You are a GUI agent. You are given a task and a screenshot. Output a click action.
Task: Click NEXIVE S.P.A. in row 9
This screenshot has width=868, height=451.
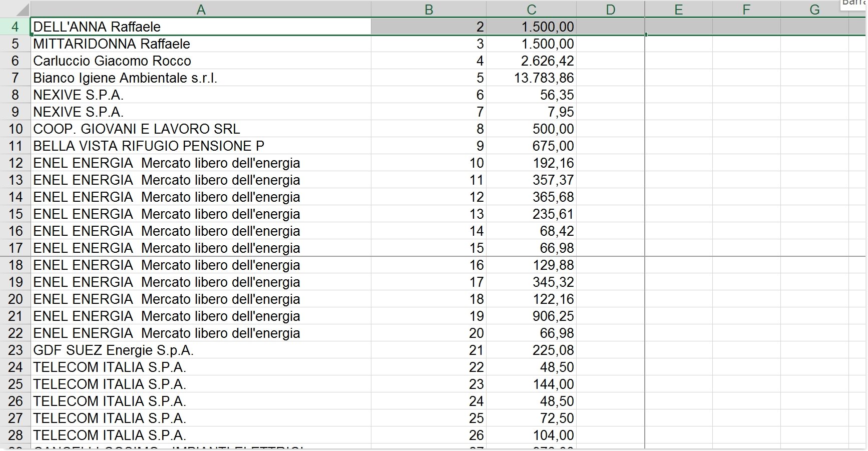(201, 112)
